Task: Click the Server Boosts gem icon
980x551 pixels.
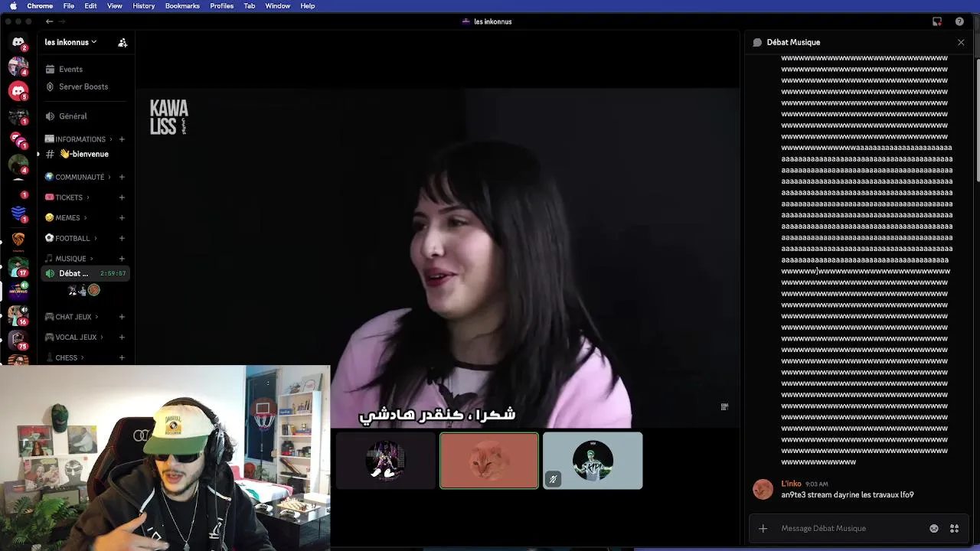Action: click(50, 86)
